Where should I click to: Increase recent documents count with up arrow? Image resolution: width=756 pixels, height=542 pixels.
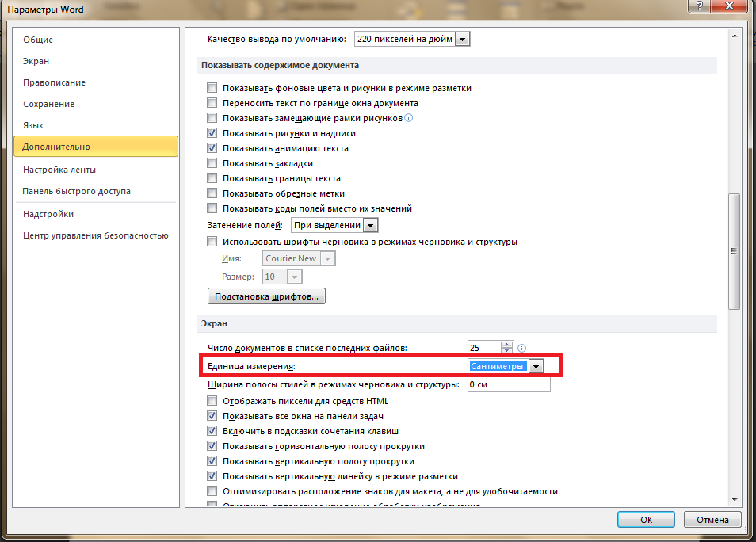pyautogui.click(x=506, y=345)
